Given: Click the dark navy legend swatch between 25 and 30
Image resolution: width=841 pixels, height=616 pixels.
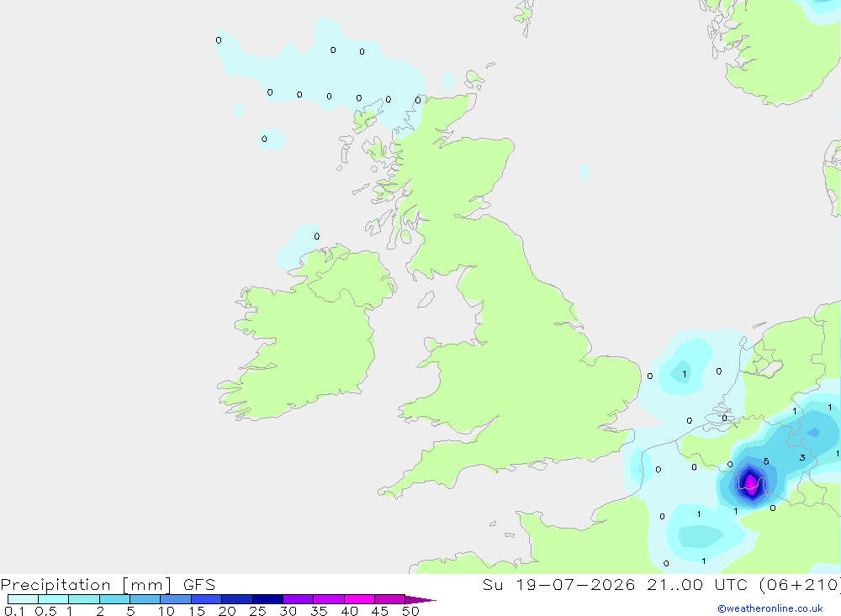Looking at the screenshot, I should pyautogui.click(x=267, y=599).
